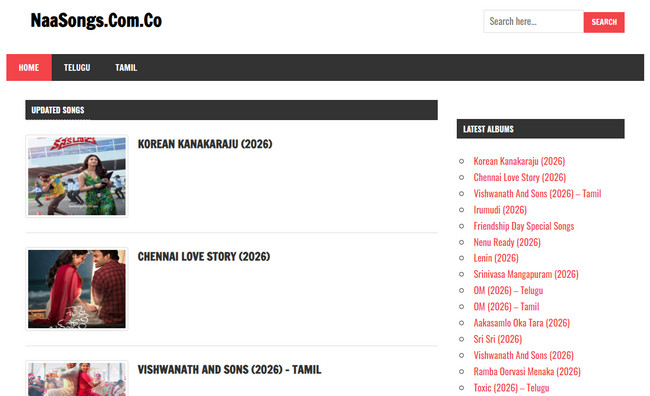Open Korean Kanakaraju poster thumbnail

77,176
